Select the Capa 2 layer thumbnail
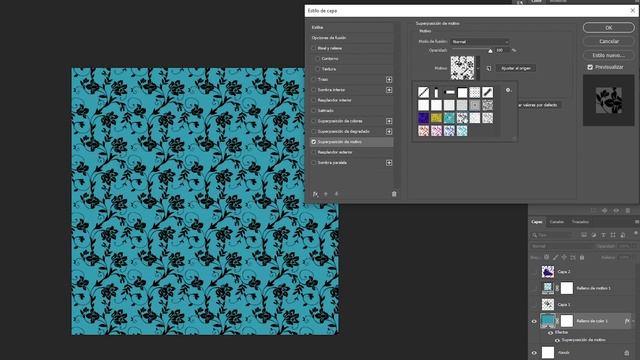The width and height of the screenshot is (640, 360). pyautogui.click(x=548, y=271)
